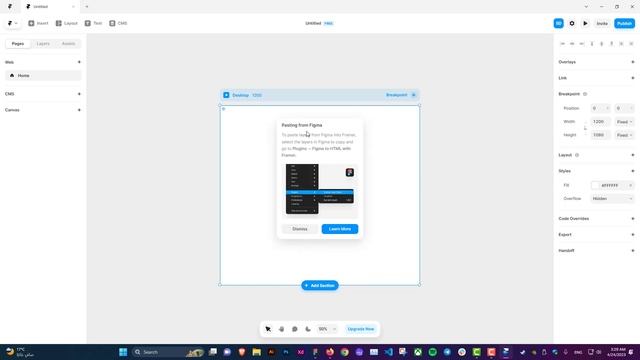
Task: Switch to the Layers tab
Action: point(43,44)
